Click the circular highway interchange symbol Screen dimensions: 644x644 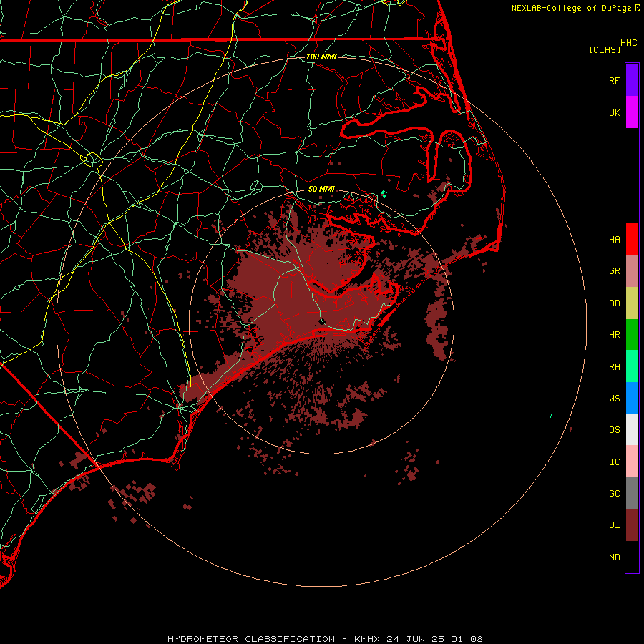tap(93, 160)
